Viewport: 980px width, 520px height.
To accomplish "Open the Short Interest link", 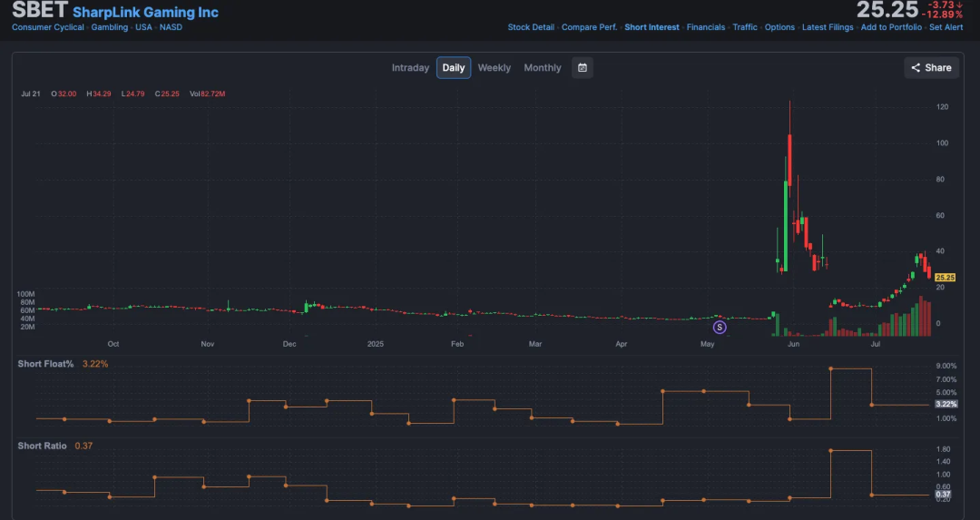I will pyautogui.click(x=652, y=27).
